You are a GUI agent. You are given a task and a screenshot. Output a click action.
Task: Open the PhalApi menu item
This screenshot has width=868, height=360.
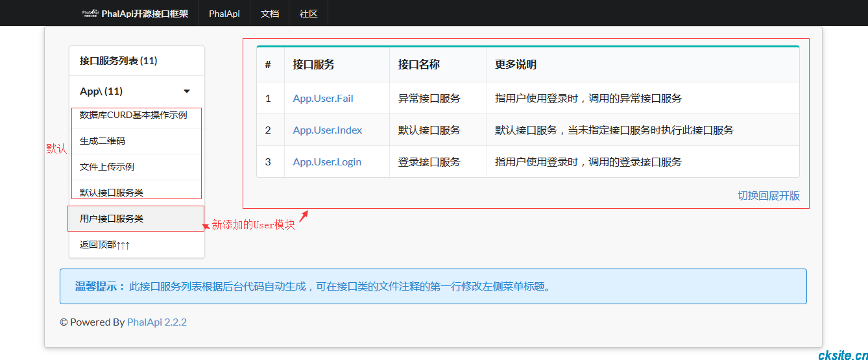pos(224,13)
